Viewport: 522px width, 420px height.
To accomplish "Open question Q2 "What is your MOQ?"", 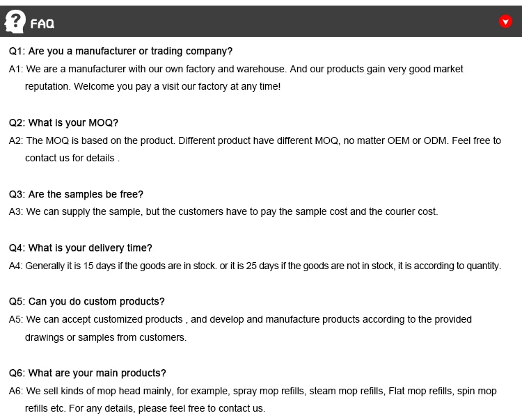I will click(x=63, y=123).
